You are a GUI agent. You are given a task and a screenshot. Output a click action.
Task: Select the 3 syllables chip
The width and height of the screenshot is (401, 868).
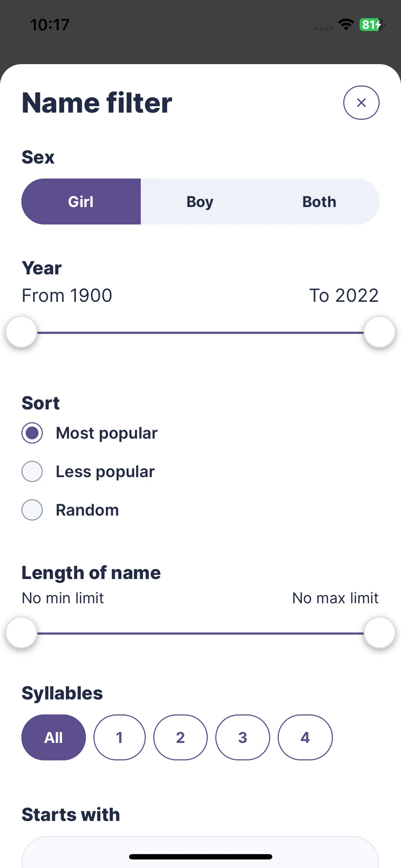pos(243,737)
